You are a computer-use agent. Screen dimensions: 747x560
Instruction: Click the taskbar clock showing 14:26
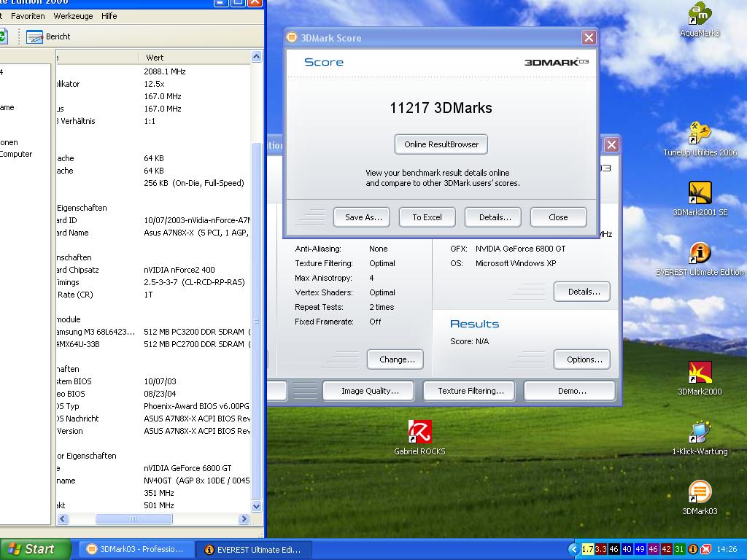coord(727,549)
